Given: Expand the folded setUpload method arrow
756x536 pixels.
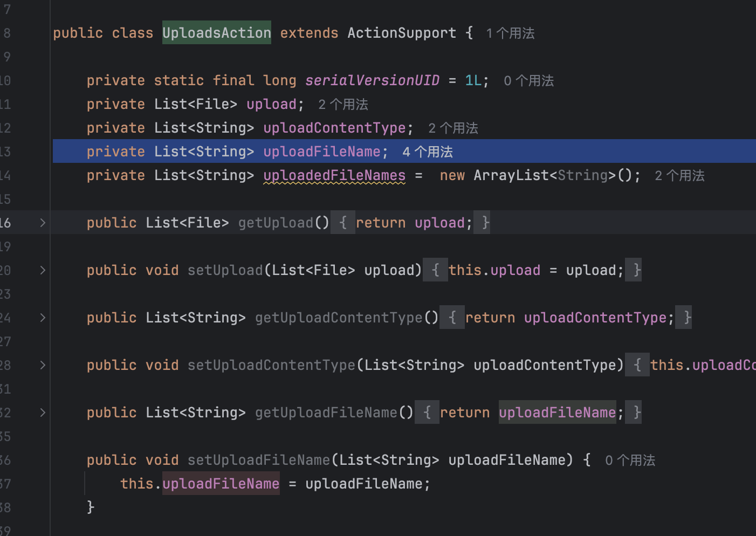Looking at the screenshot, I should pyautogui.click(x=43, y=270).
